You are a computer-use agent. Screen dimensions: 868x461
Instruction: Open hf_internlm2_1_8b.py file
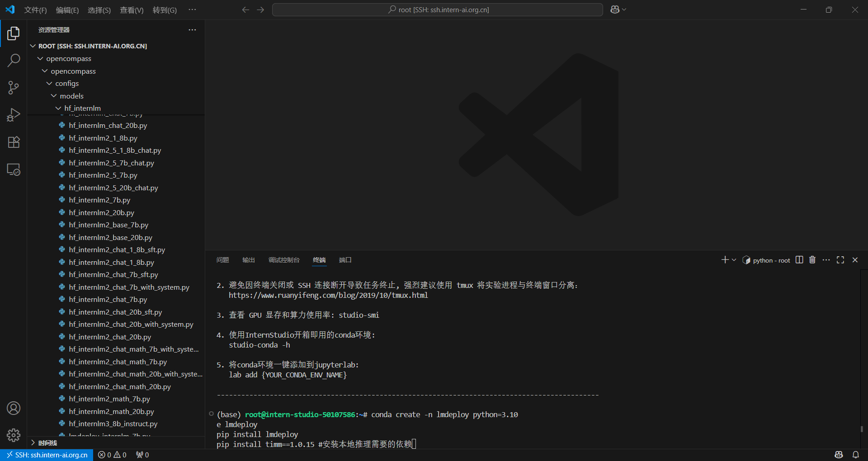tap(103, 138)
